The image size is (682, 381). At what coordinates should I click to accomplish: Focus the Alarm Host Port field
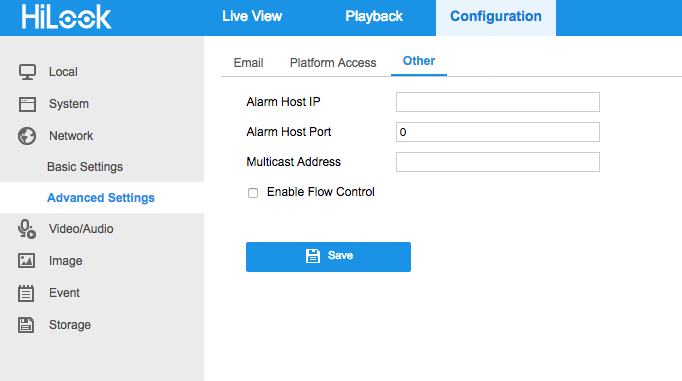(498, 132)
